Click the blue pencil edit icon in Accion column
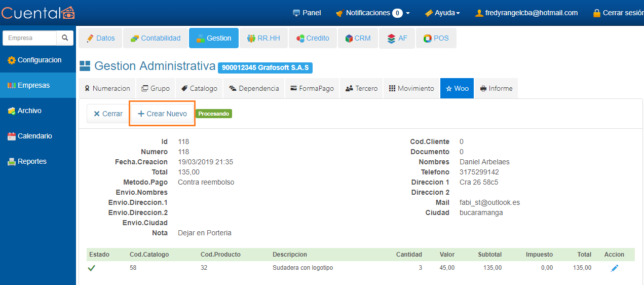This screenshot has width=644, height=285. point(615,268)
